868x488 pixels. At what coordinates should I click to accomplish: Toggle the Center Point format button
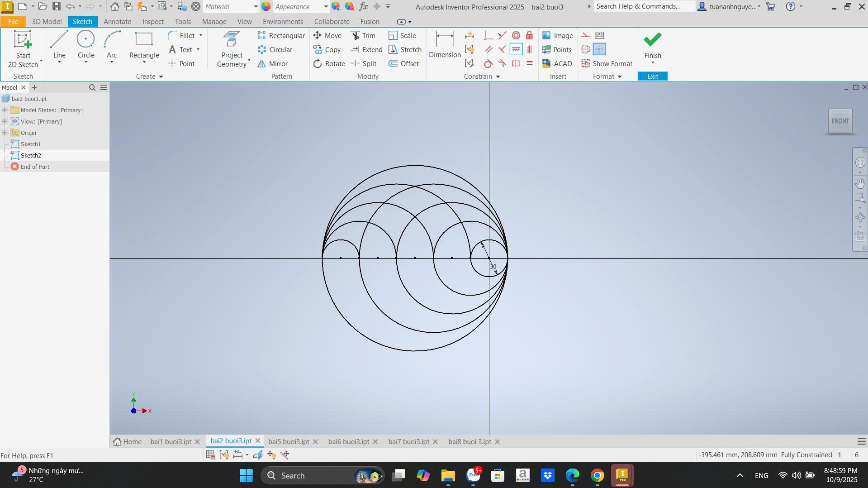coord(599,49)
